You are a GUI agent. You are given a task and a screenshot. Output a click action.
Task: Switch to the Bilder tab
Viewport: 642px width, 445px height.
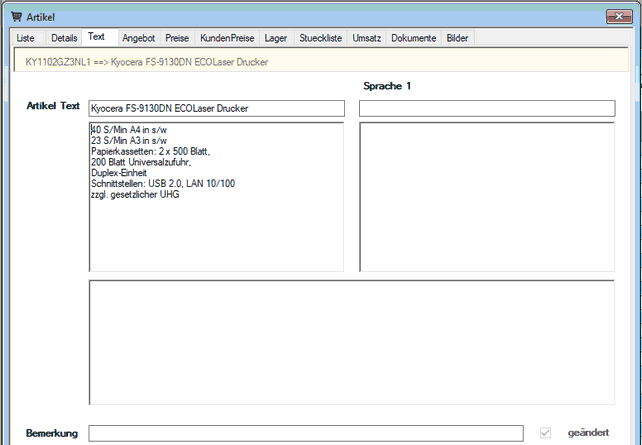pyautogui.click(x=457, y=38)
